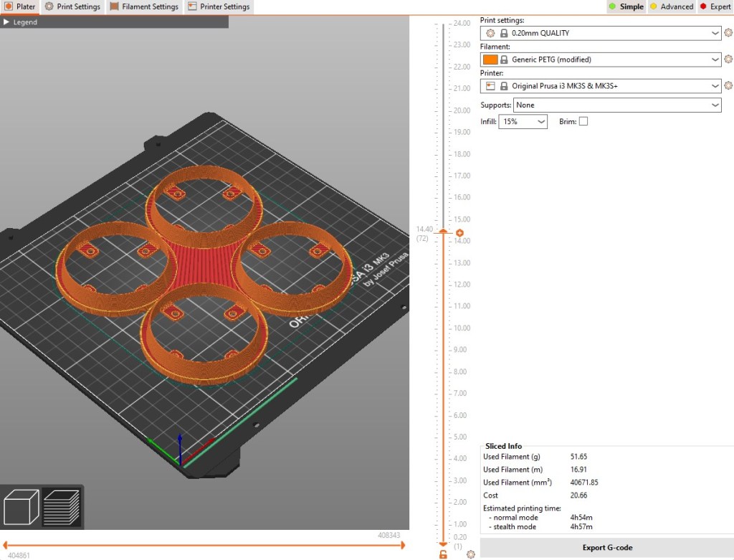Open the Printer preset dropdown
Image resolution: width=734 pixels, height=560 pixels.
point(602,86)
